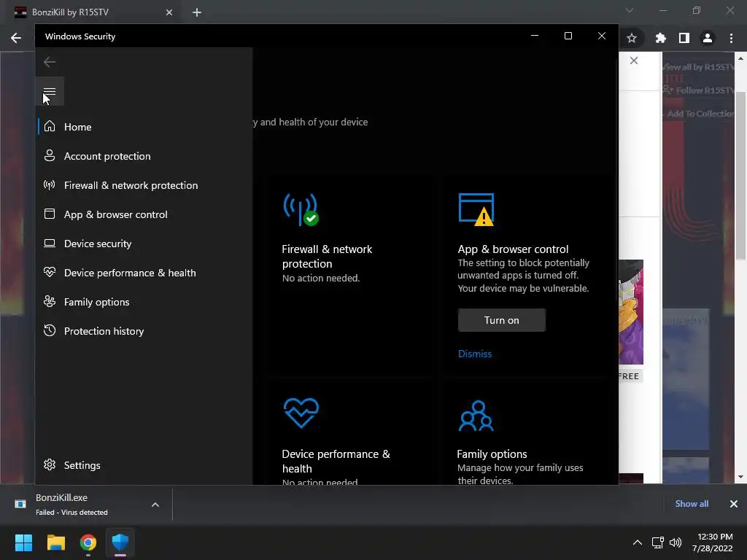
Task: Click the Device performance heart icon
Action: (x=301, y=413)
